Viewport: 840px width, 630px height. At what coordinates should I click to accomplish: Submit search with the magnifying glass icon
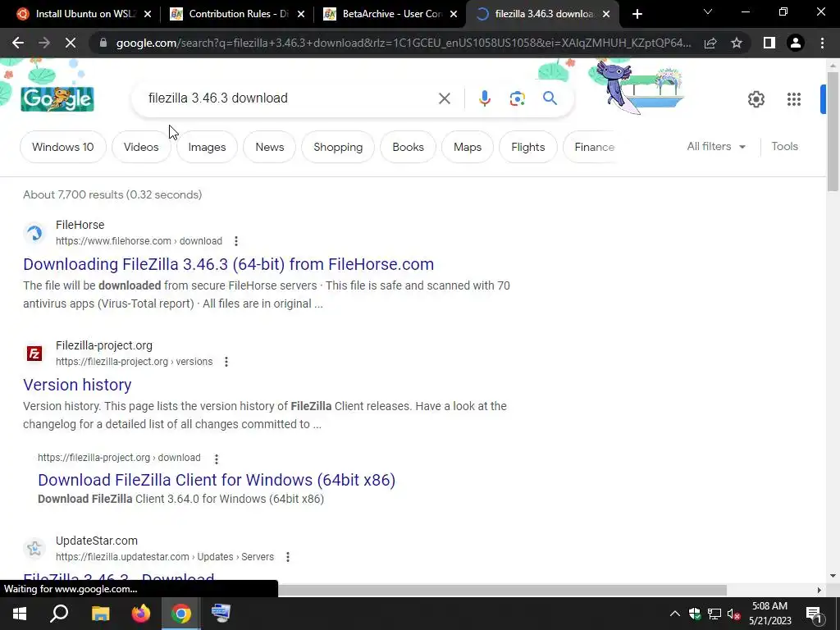(550, 98)
